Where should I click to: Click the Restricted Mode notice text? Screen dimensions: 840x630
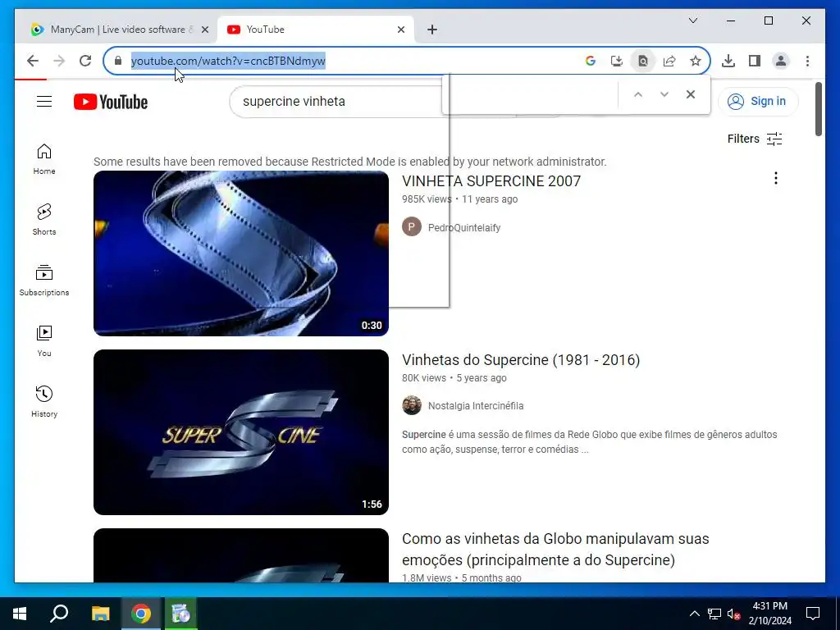click(x=349, y=162)
